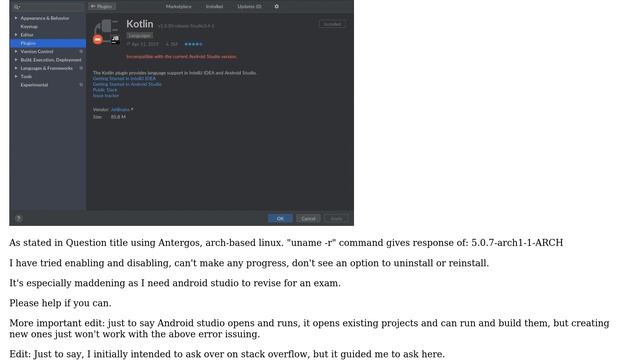Open Getting Started in IntelliJ IDEA link
Viewport: 640px width, 360px height.
coord(124,78)
